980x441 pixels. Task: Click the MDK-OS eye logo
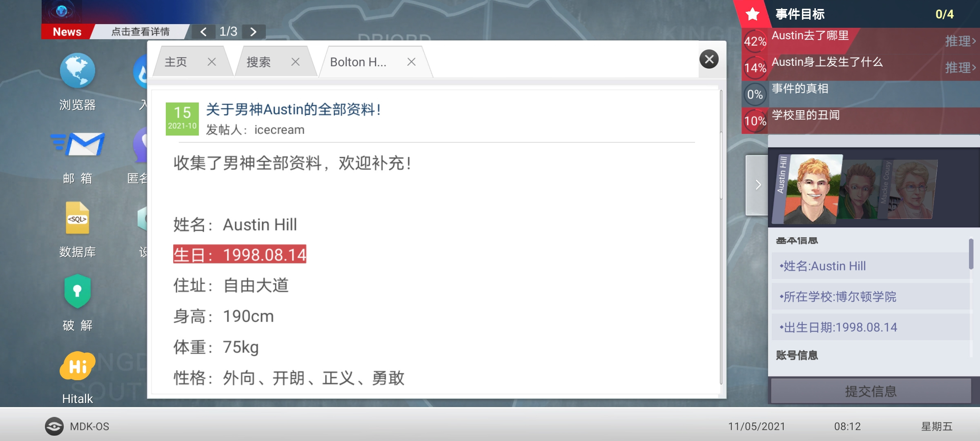(54, 426)
